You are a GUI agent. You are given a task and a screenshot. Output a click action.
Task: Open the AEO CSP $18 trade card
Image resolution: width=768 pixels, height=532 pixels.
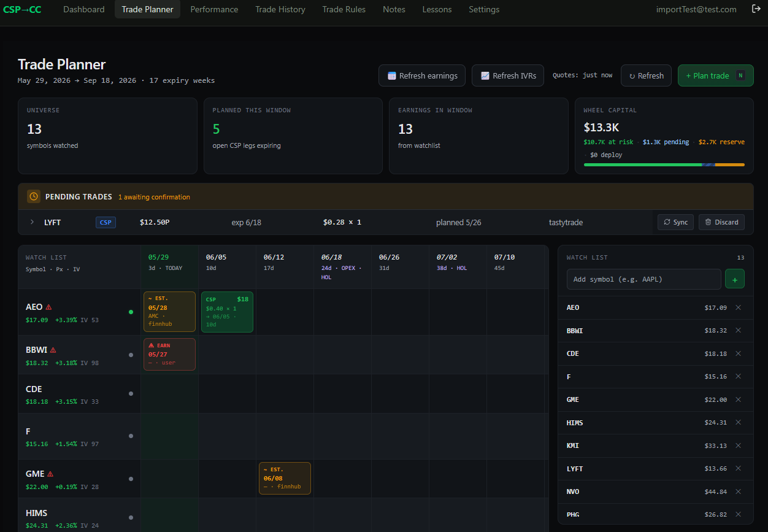(x=227, y=312)
